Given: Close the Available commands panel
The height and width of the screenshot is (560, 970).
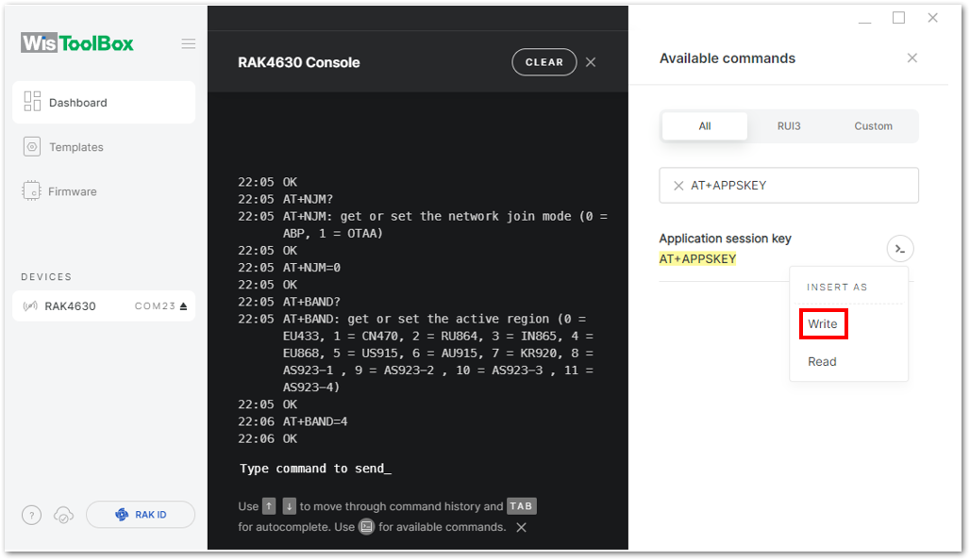Looking at the screenshot, I should [911, 58].
